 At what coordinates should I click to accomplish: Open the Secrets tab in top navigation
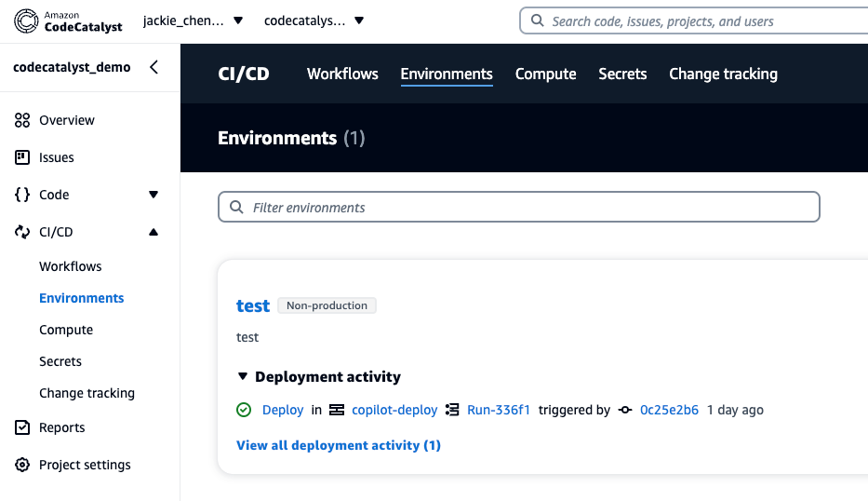point(622,74)
